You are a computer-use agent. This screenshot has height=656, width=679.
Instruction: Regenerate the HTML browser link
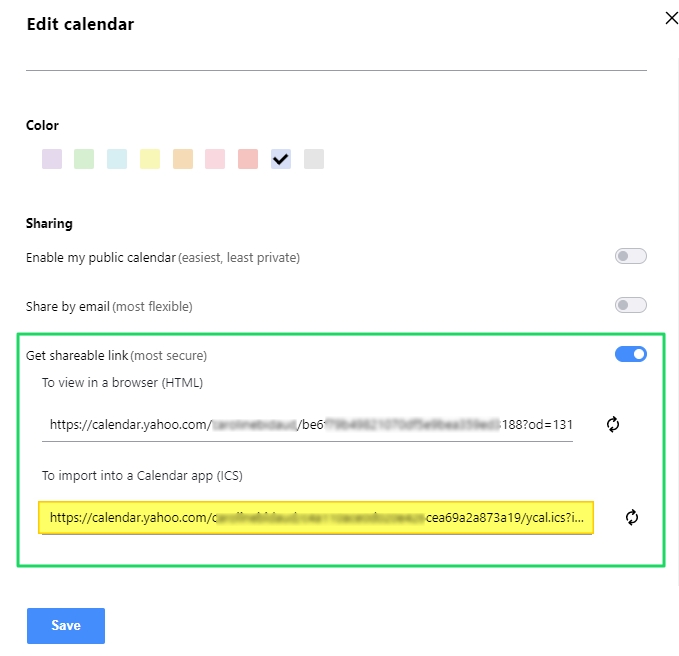pos(612,424)
